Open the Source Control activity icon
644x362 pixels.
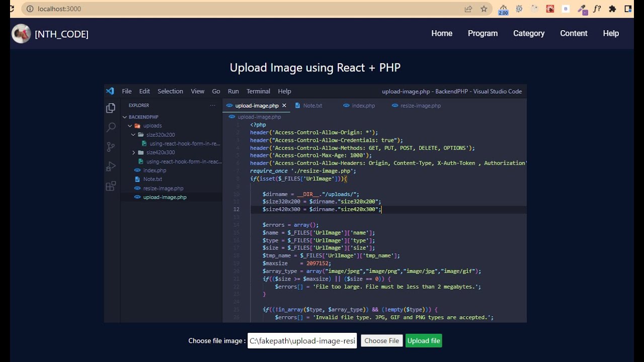(x=111, y=147)
